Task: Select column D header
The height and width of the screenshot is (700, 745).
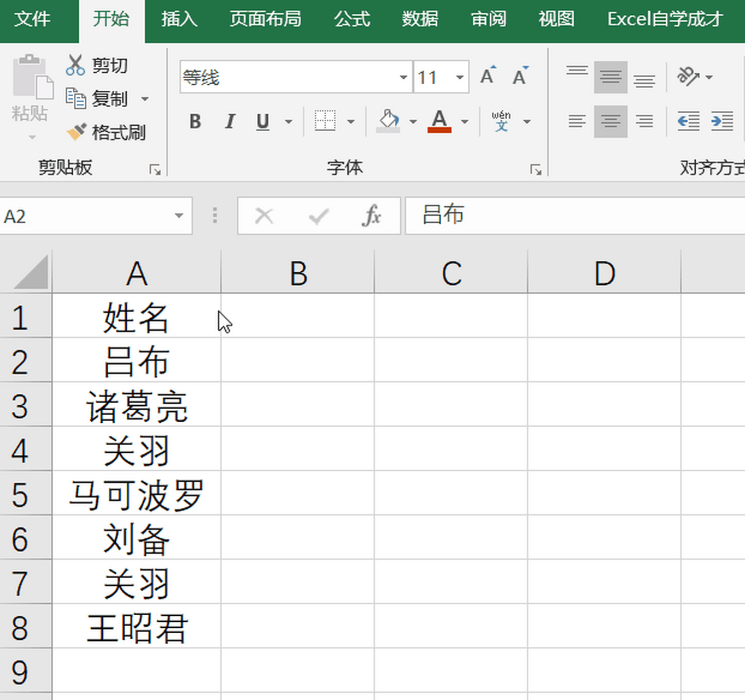Action: point(605,272)
